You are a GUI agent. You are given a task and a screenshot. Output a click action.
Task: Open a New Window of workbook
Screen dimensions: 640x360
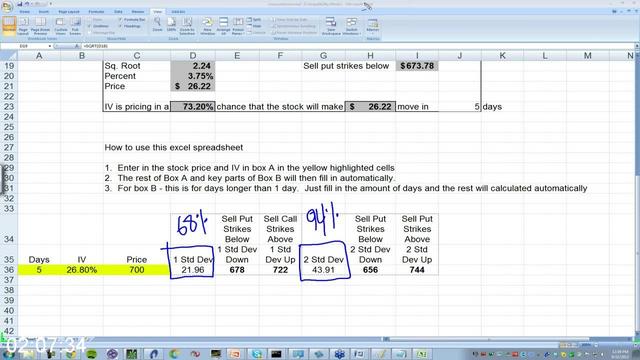pyautogui.click(x=207, y=25)
